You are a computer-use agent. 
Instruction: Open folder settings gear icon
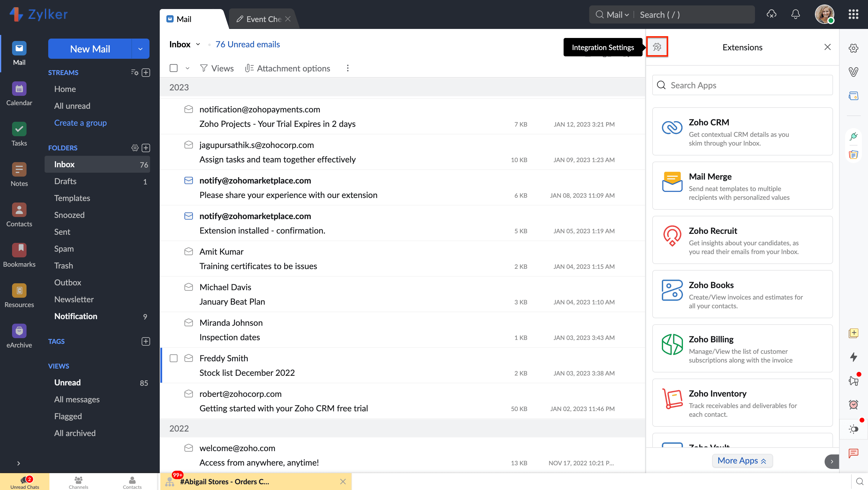(x=135, y=148)
